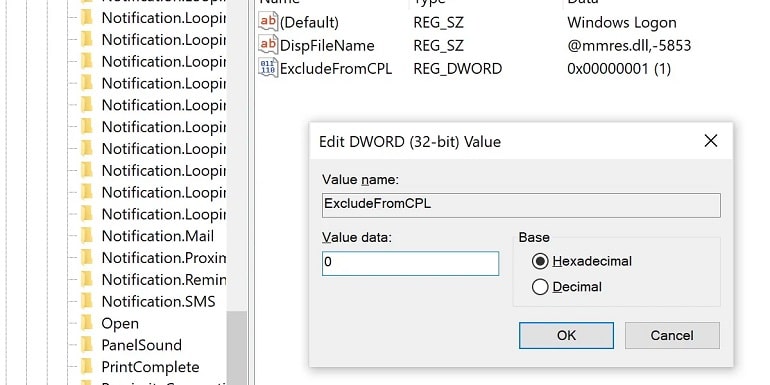The width and height of the screenshot is (770, 385).
Task: Select the DispFileName string value icon
Action: tap(268, 45)
